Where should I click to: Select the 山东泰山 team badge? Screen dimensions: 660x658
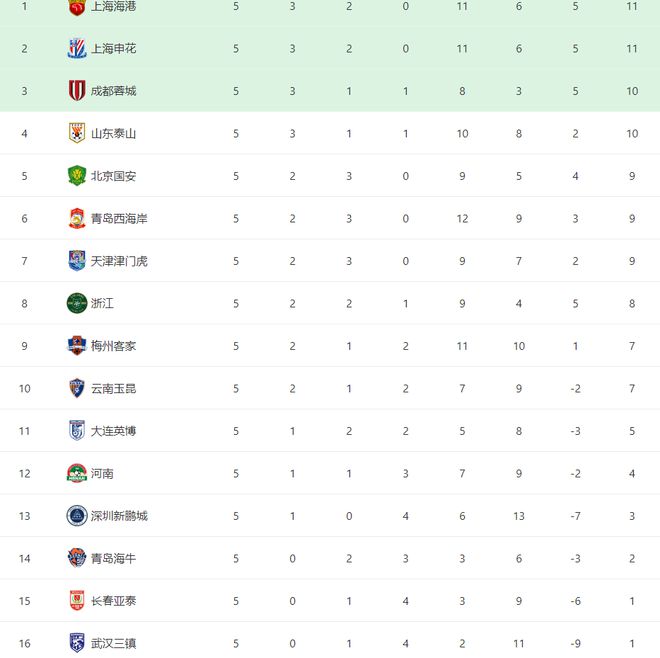tap(77, 133)
